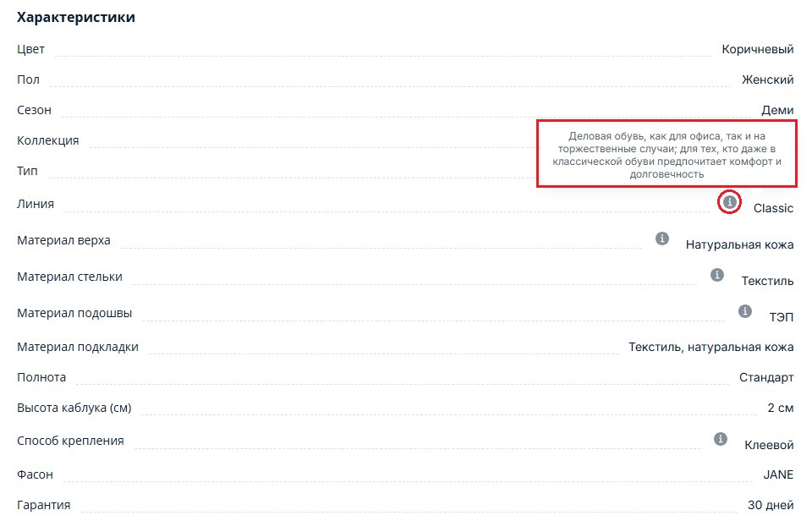The height and width of the screenshot is (532, 812).
Task: Click the Коллекция row label
Action: 48,140
